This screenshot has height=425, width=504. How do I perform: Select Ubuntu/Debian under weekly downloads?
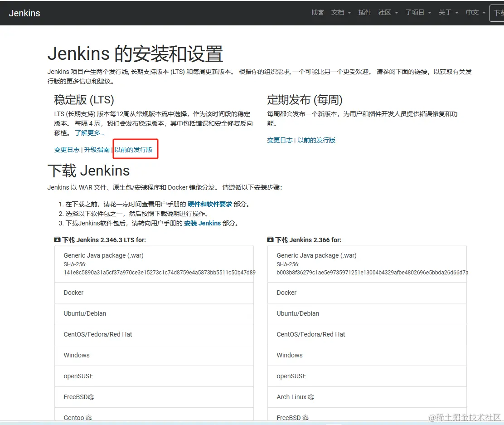coord(367,314)
